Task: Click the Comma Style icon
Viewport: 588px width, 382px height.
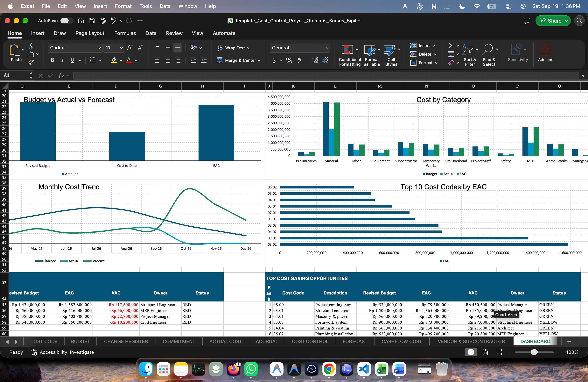Action: pos(299,60)
